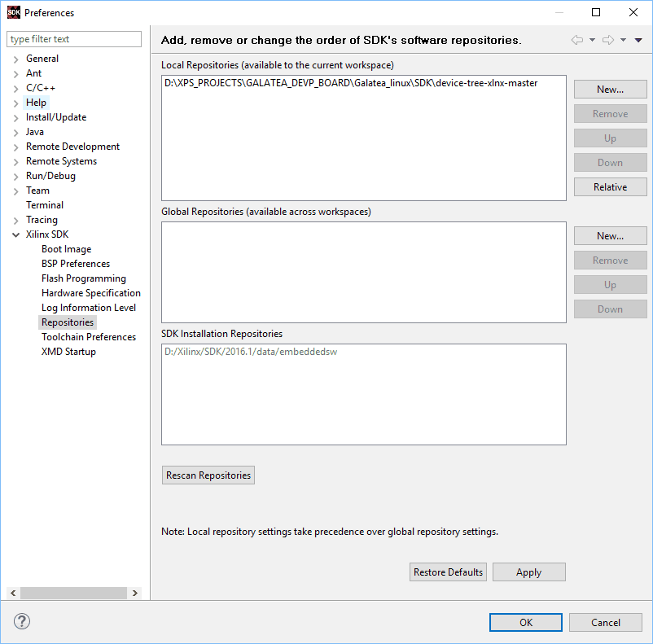Expand the C/C++ preferences node
Screen dimensions: 653x644
pyautogui.click(x=15, y=88)
